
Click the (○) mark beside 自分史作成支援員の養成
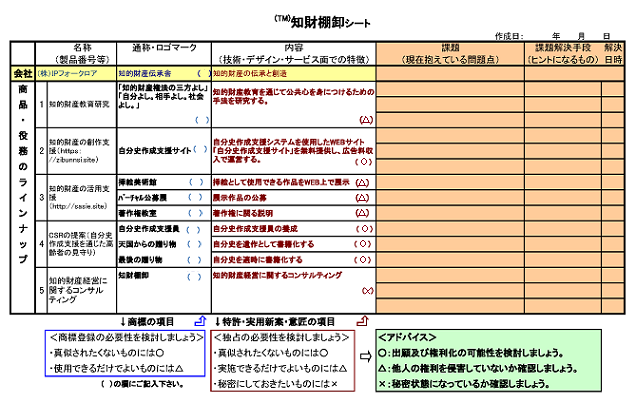coord(364,229)
